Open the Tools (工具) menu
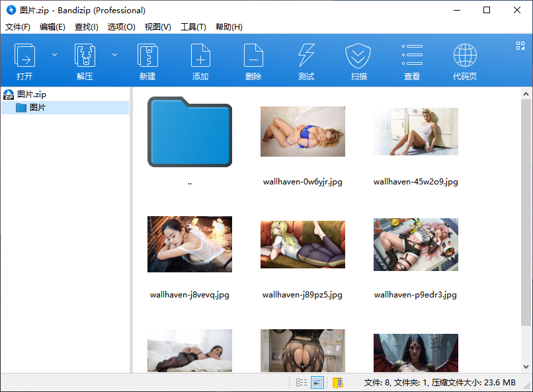The height and width of the screenshot is (392, 533). coord(193,27)
